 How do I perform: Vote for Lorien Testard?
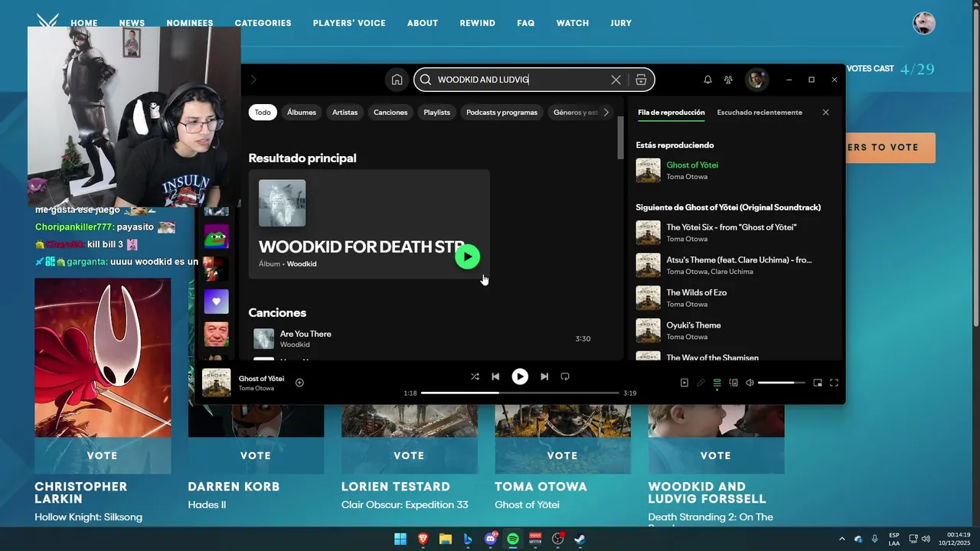(x=409, y=455)
